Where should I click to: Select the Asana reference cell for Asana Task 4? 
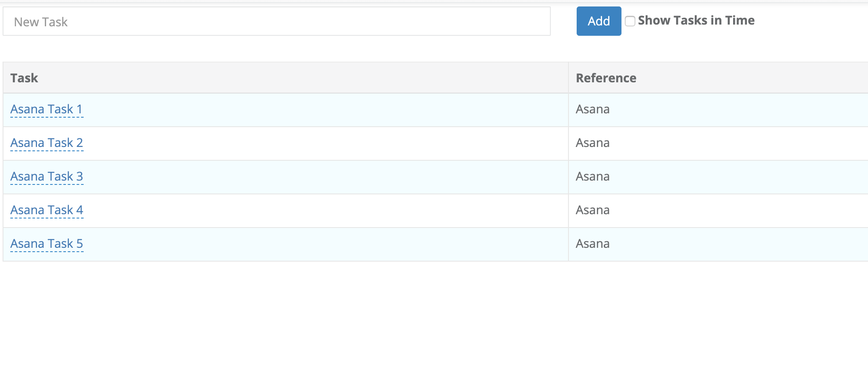[x=718, y=211]
